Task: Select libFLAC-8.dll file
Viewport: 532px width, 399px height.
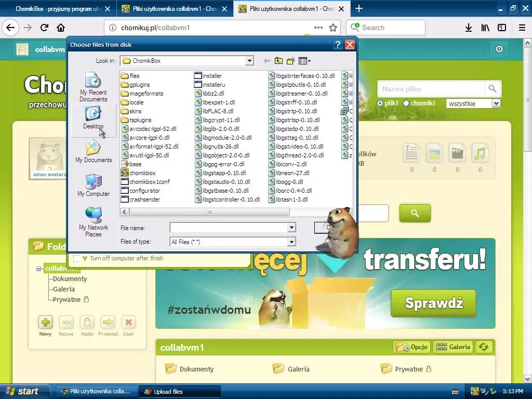Action: 215,111
